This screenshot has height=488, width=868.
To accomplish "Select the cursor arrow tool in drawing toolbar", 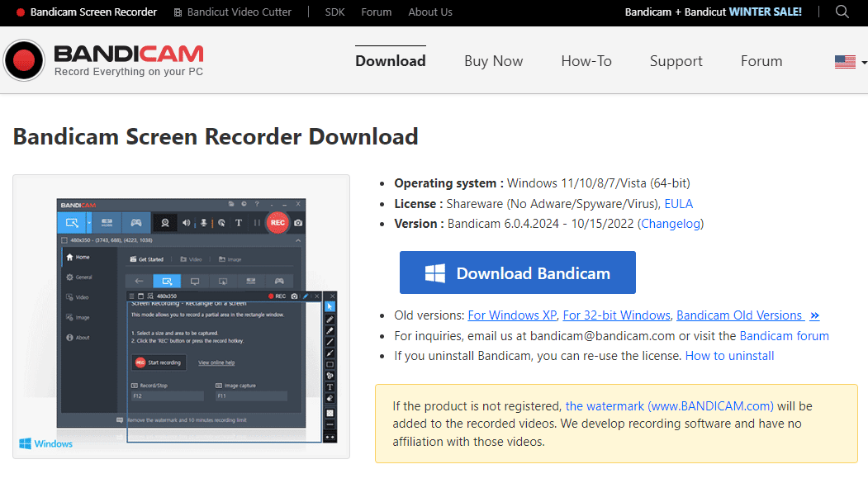I will (330, 306).
